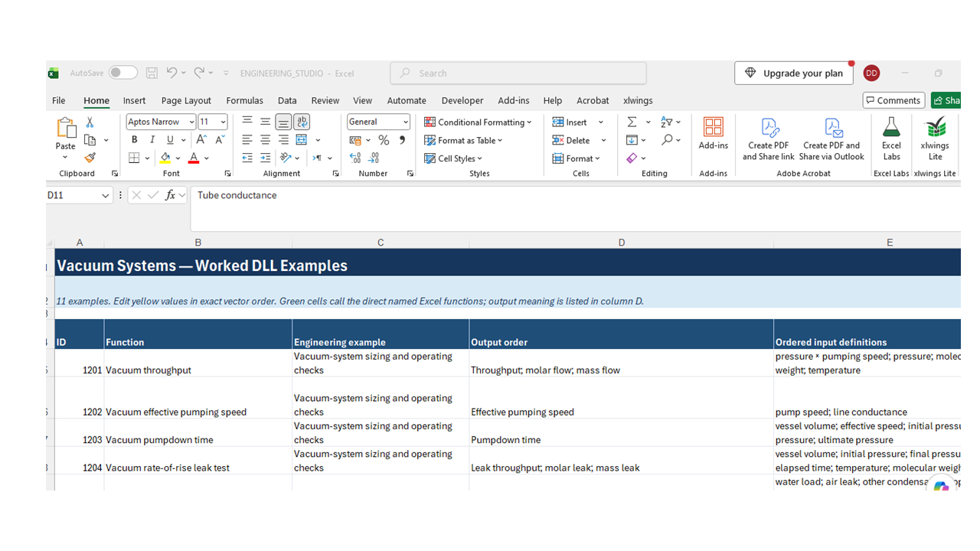Click the Increase Decimal icon
This screenshot has height=551, width=980.
pyautogui.click(x=355, y=158)
